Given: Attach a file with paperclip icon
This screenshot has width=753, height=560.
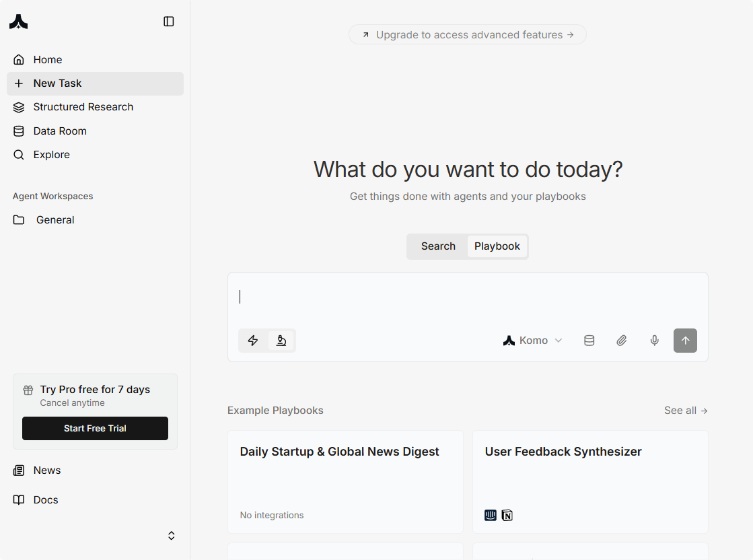Looking at the screenshot, I should pos(622,341).
